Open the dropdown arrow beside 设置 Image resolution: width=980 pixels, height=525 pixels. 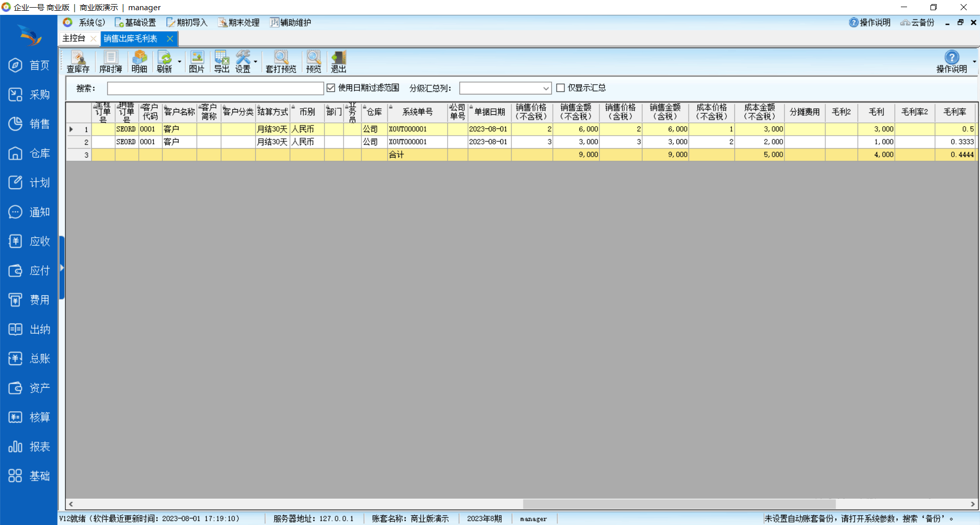tap(256, 62)
